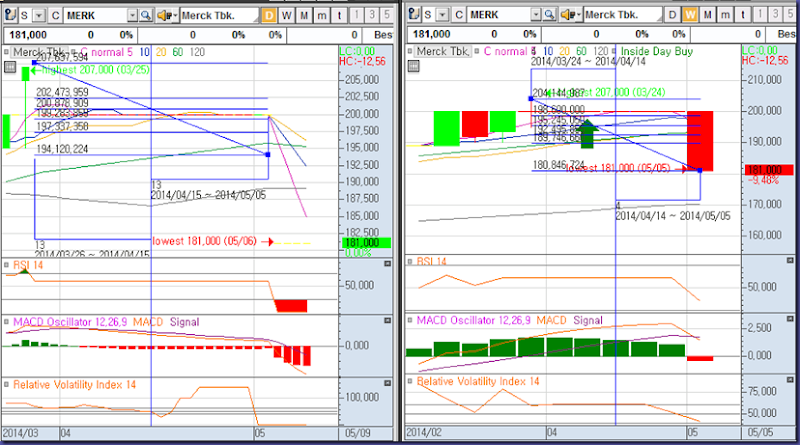The height and width of the screenshot is (445, 800).
Task: Expand MERK symbol dropdown in left chart
Action: pos(132,16)
